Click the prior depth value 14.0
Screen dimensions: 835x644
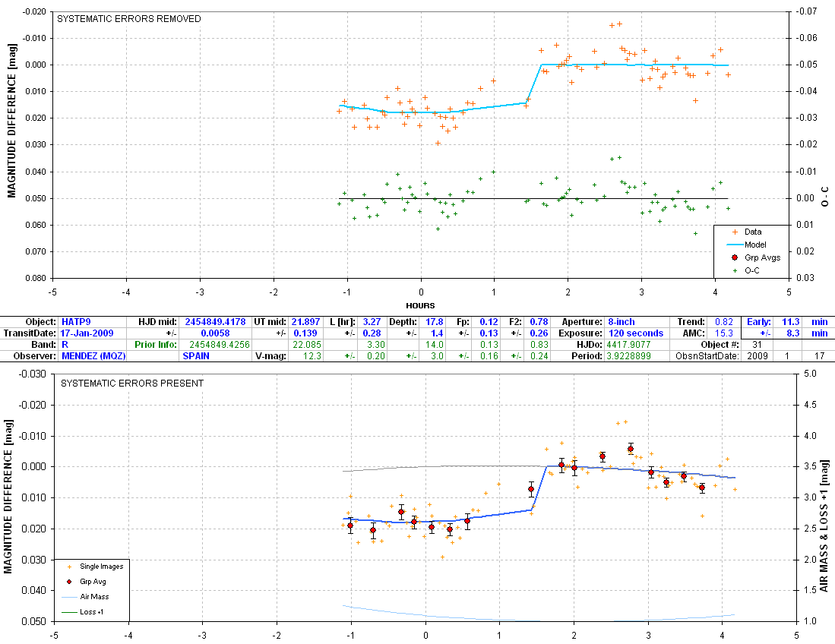(x=435, y=344)
